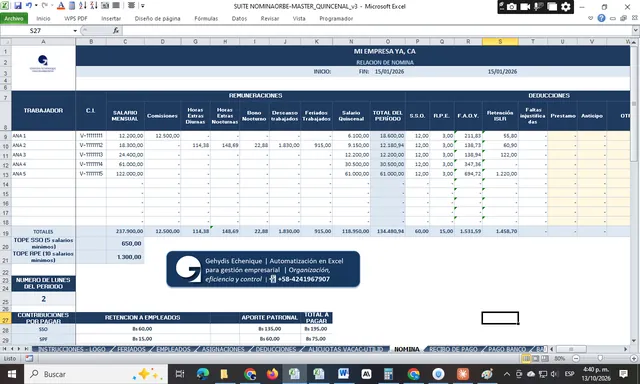The height and width of the screenshot is (384, 640).
Task: Click the font color A icon
Action: point(61,6)
